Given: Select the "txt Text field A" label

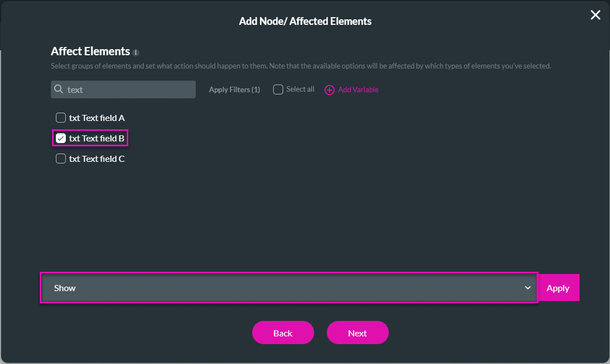Looking at the screenshot, I should click(x=97, y=118).
